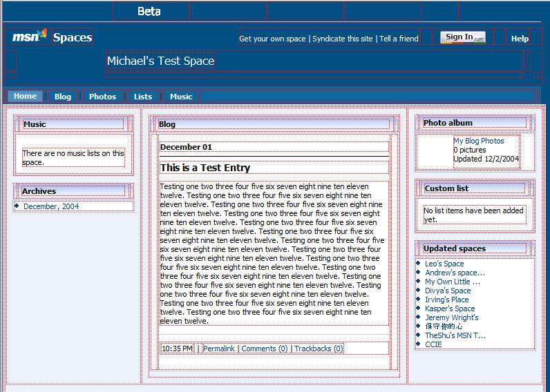Screen dimensions: 550x392
Task: Go to the Lists tab
Action: 143,97
